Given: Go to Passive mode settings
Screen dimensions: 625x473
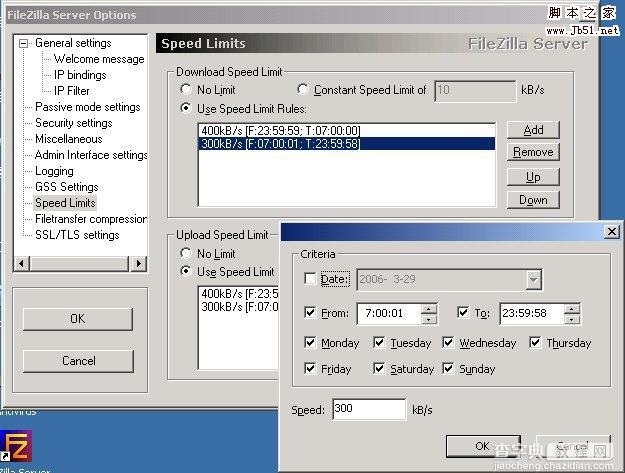Looking at the screenshot, I should coord(88,107).
